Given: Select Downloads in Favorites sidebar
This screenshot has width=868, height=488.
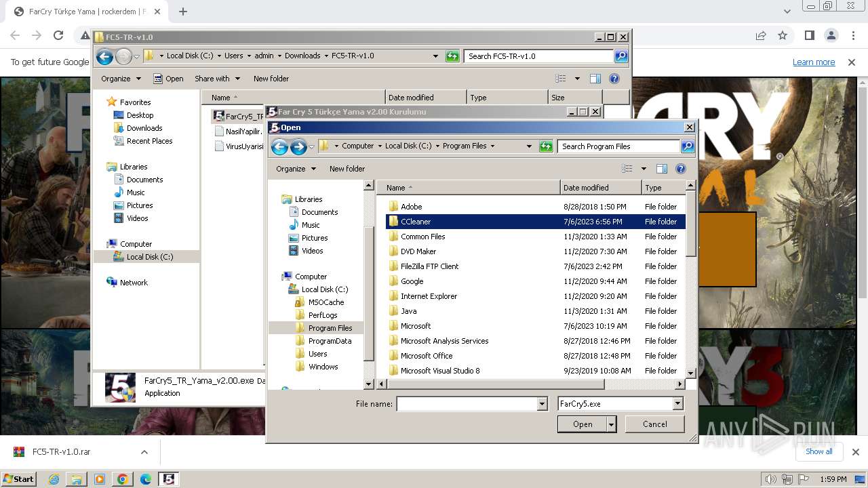Looking at the screenshot, I should point(144,128).
